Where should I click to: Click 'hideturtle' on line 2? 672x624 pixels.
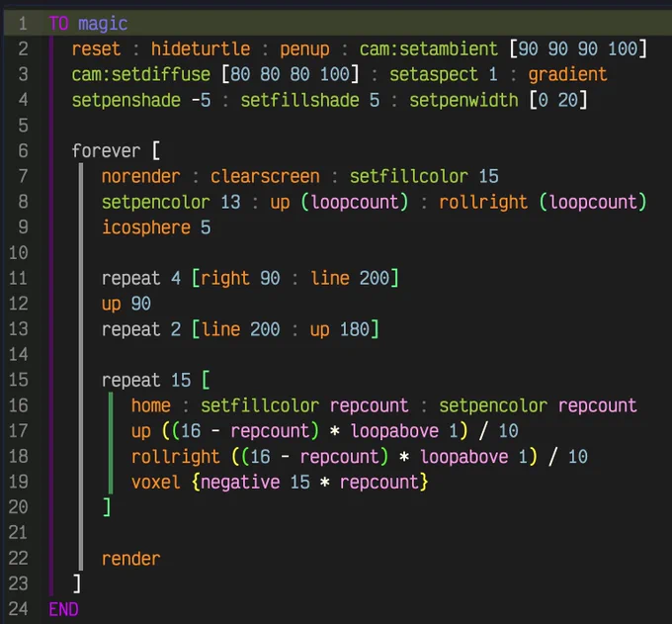(x=201, y=48)
